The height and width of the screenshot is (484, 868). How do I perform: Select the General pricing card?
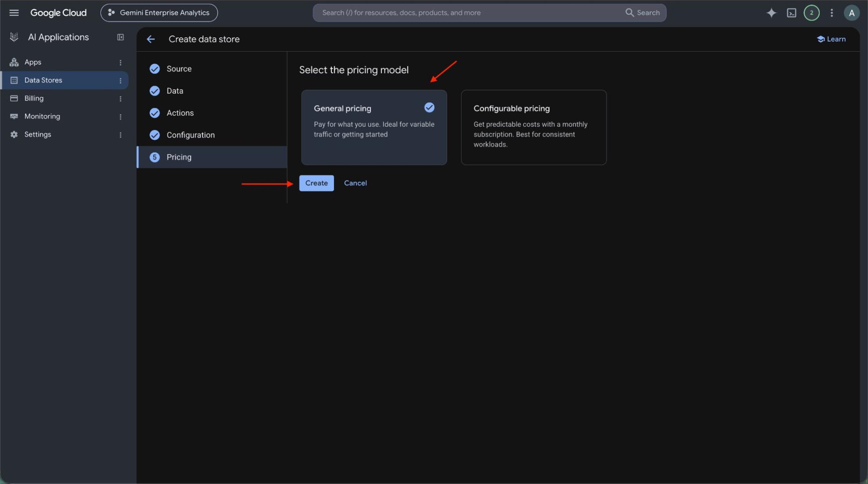374,127
